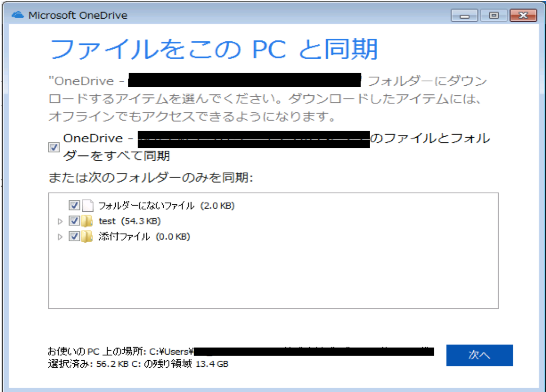Viewport: 546px width, 392px height.
Task: Expand the test folder tree node
Action: (61, 221)
